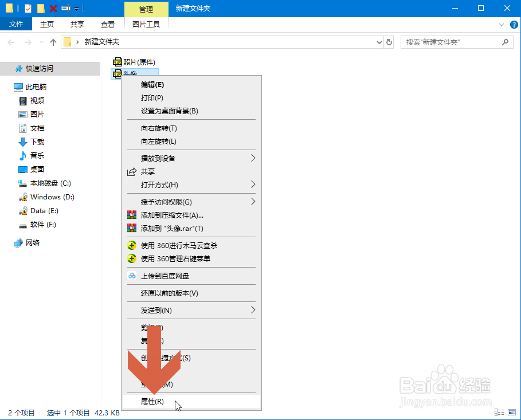Screen dimensions: 521x420
Task: Go up one folder level
Action: pyautogui.click(x=53, y=42)
